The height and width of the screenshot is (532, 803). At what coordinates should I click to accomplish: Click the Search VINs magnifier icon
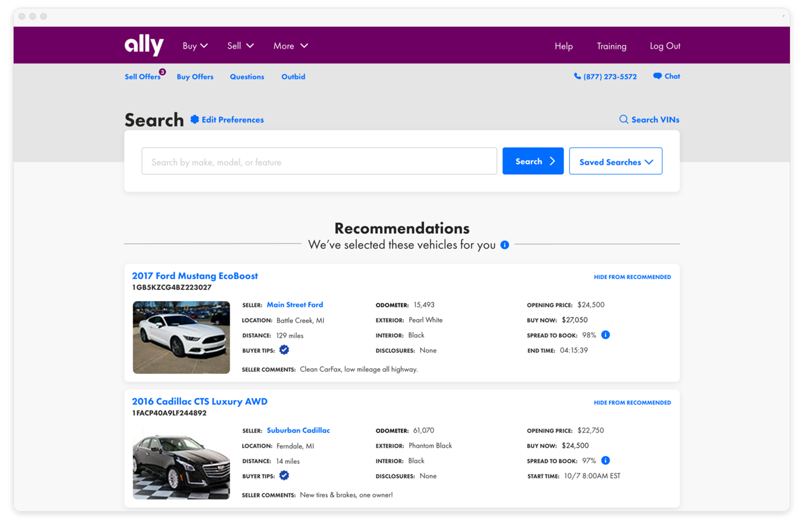624,120
